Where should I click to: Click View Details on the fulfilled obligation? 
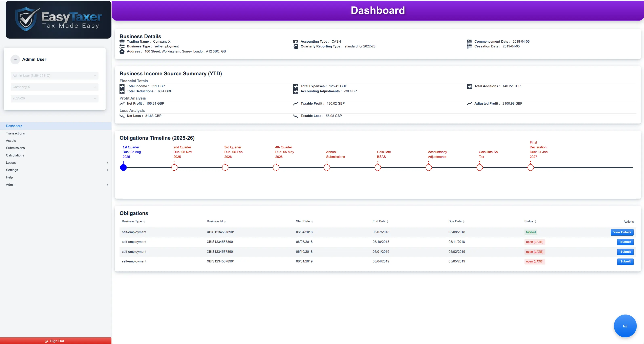coord(622,232)
